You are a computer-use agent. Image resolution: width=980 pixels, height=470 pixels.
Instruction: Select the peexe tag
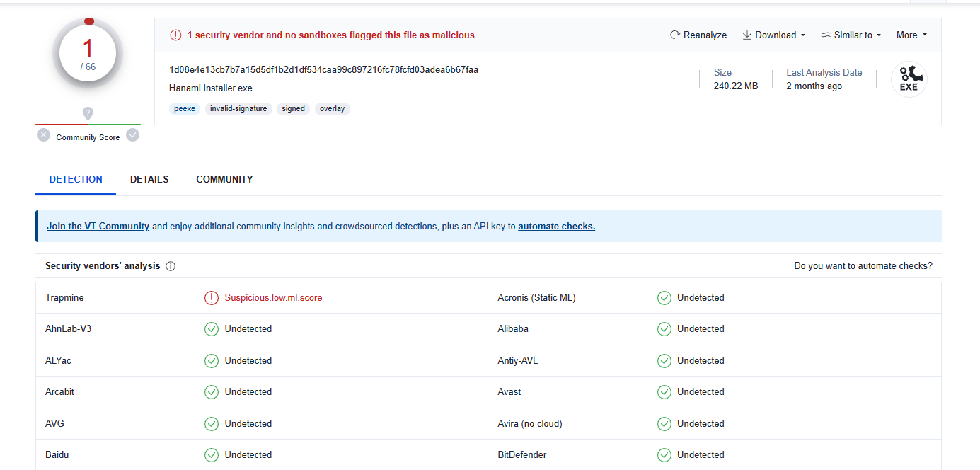(x=185, y=108)
